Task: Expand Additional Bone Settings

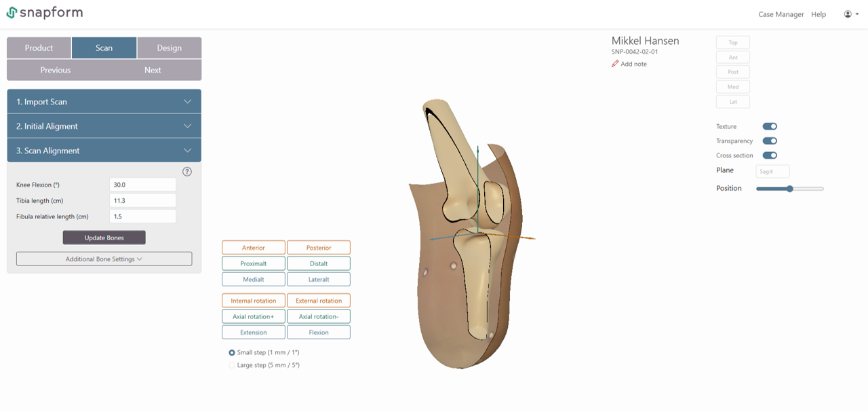Action: click(x=104, y=259)
